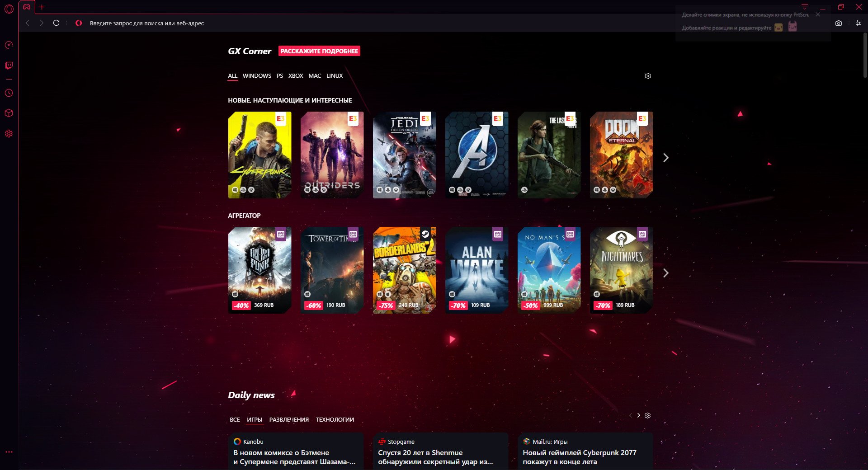868x470 pixels.
Task: Click the РАССКАЖИТЕ ПОДРОБНЕЕ button
Action: 319,51
